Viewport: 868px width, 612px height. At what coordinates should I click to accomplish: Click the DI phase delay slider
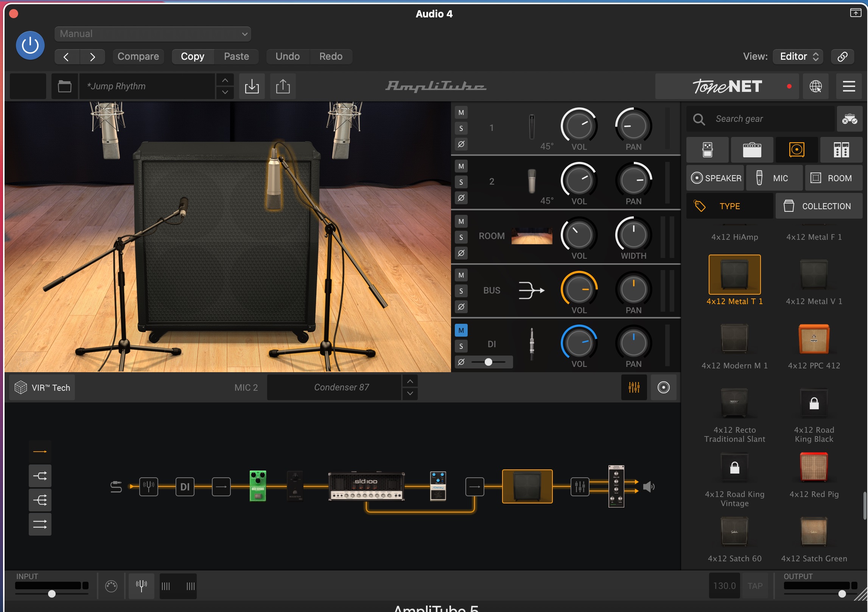[488, 362]
